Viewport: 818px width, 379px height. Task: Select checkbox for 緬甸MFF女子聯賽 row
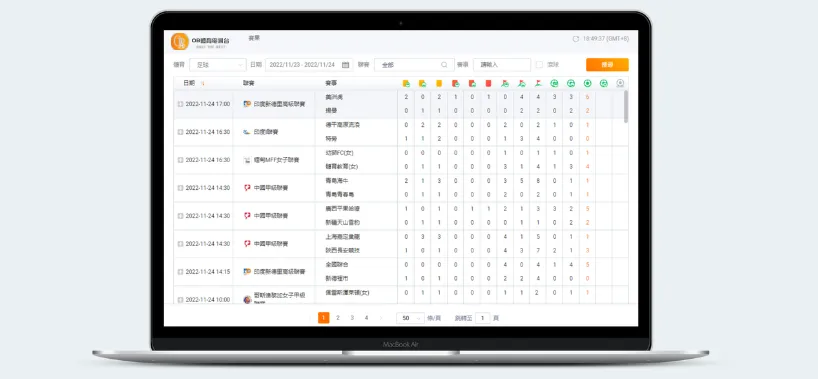pos(181,160)
